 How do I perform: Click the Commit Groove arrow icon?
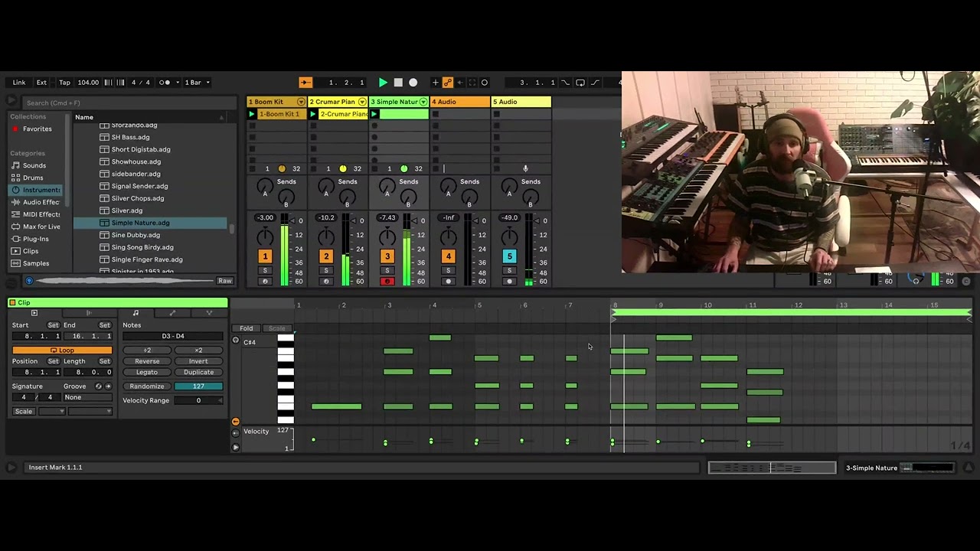click(108, 386)
